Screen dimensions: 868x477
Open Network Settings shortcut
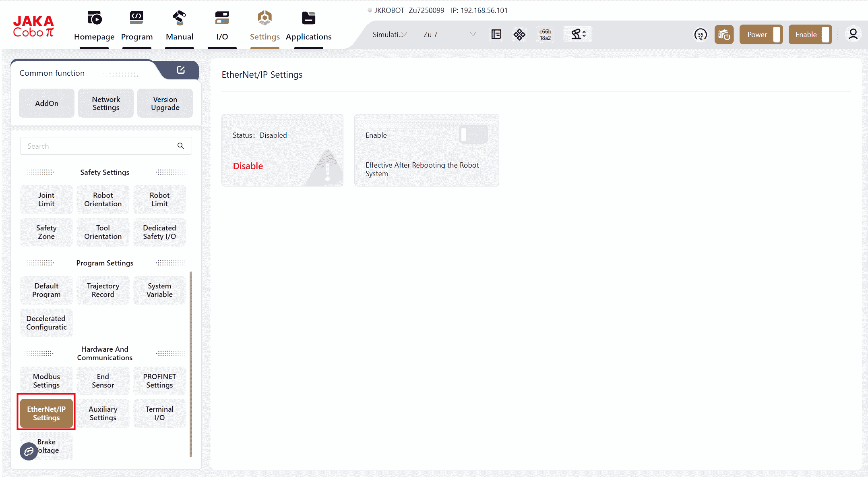coord(106,104)
